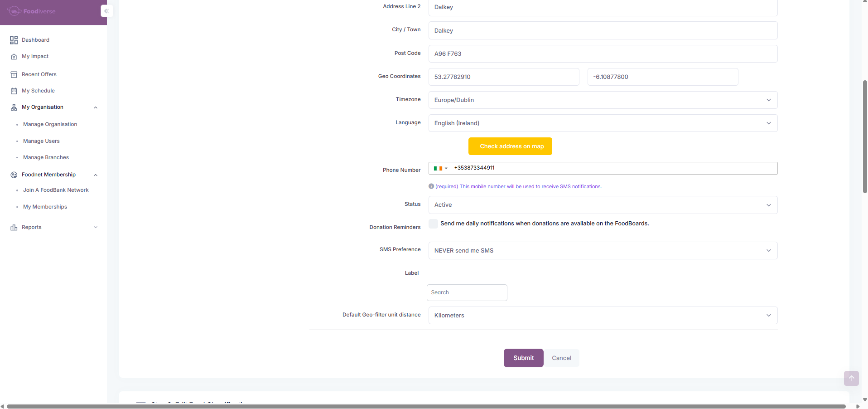Screen dimensions: 868x409
Task: Open the SMS Preference dropdown
Action: pyautogui.click(x=603, y=251)
